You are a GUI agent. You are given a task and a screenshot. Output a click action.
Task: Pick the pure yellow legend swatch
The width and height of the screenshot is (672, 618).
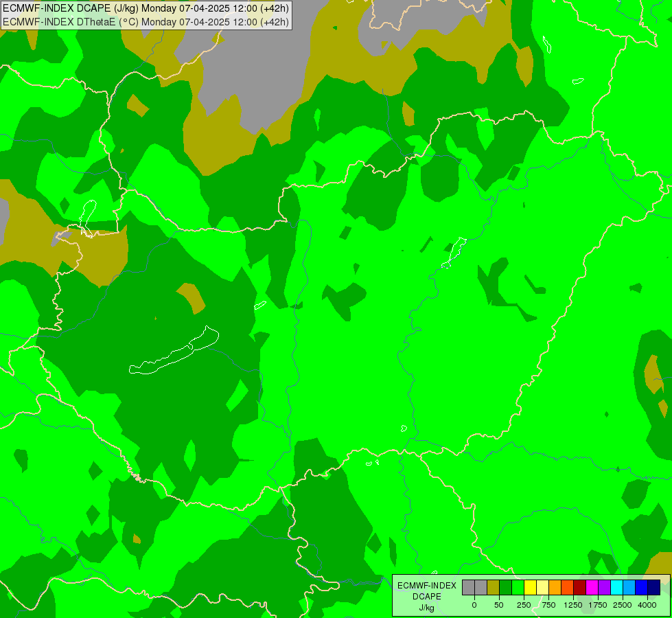pyautogui.click(x=531, y=587)
